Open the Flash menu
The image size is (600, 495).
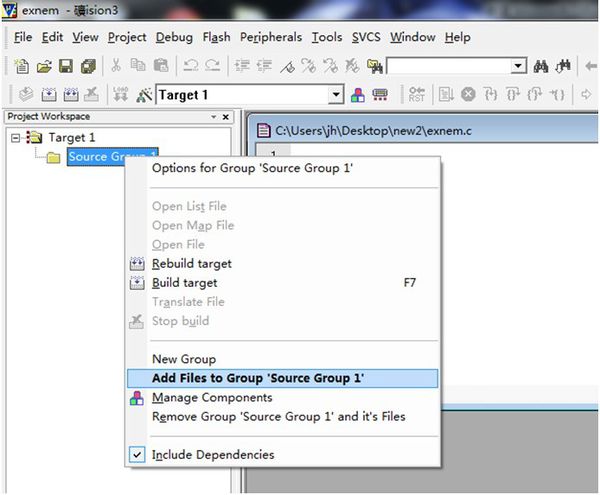pyautogui.click(x=217, y=37)
